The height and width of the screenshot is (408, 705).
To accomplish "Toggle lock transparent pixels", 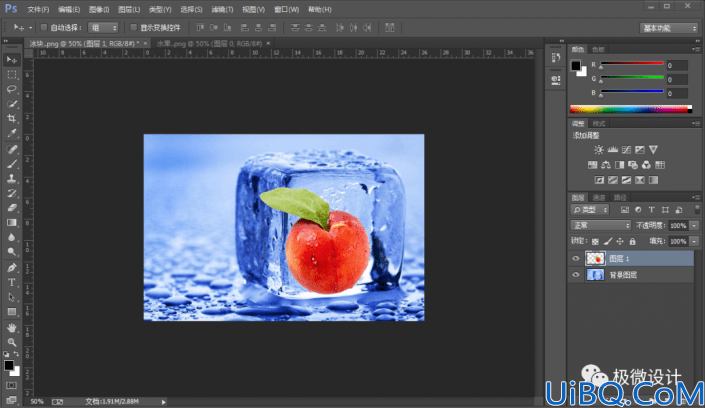I will tap(595, 242).
